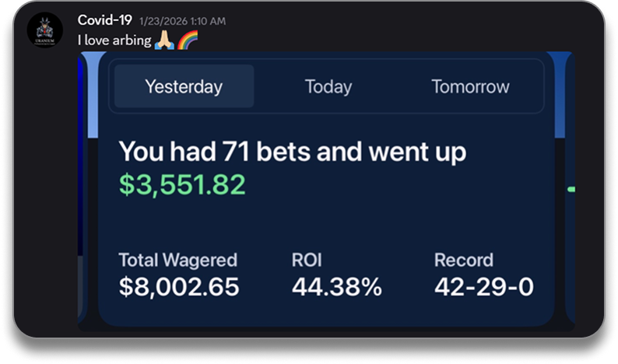Select the Yesterday tab
The image size is (618, 364).
coord(184,86)
